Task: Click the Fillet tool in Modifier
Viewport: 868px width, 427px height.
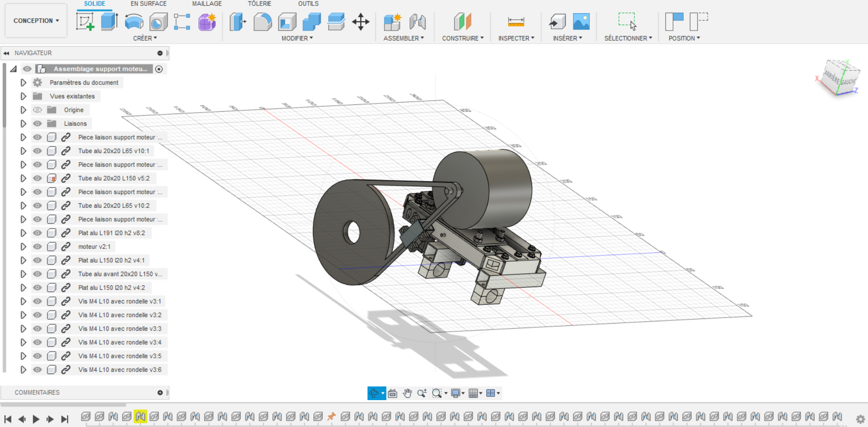Action: [262, 22]
